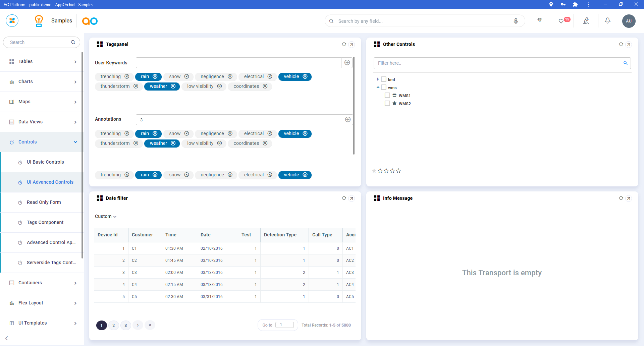Open the notifications bell icon
The height and width of the screenshot is (346, 644).
click(x=607, y=21)
